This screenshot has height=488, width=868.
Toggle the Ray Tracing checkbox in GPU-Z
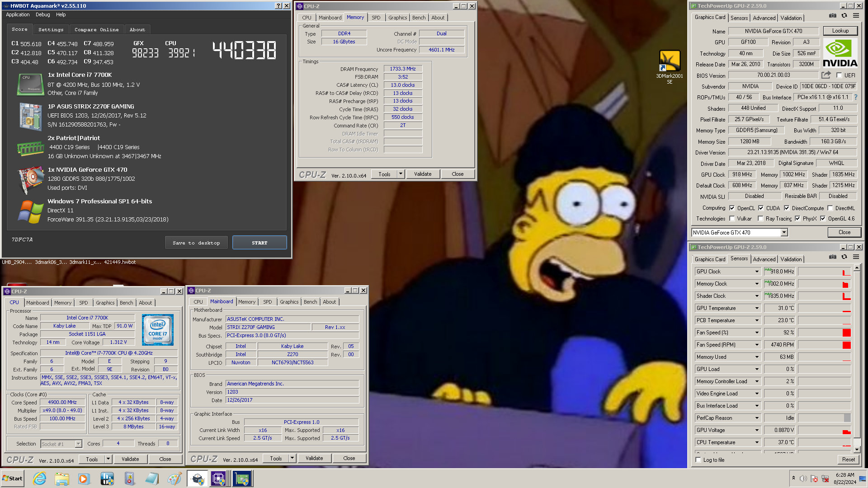(x=760, y=219)
